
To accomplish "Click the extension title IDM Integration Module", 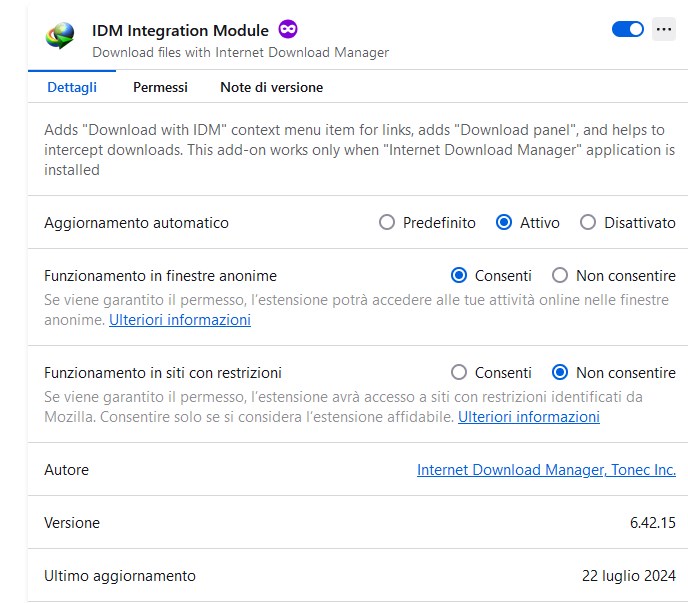I will coord(180,30).
